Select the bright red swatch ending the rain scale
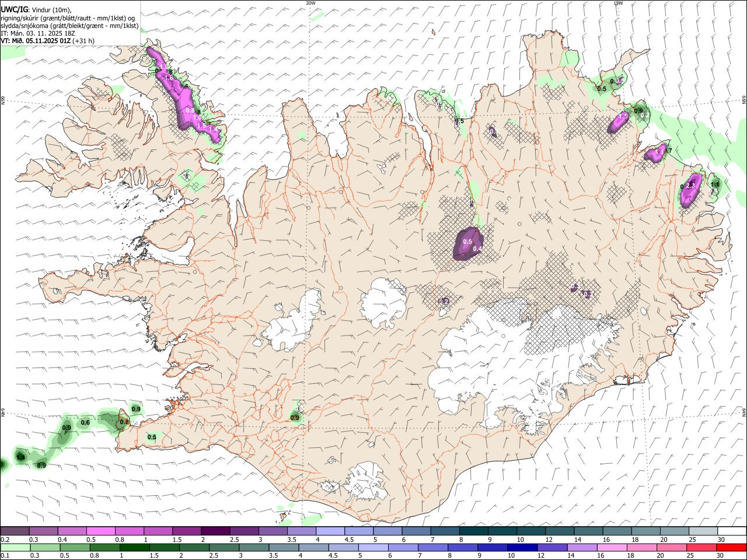 [732, 548]
